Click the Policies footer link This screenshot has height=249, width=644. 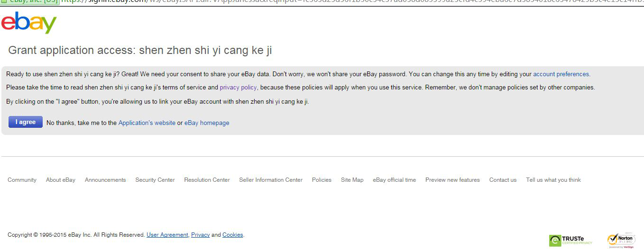coord(322,180)
